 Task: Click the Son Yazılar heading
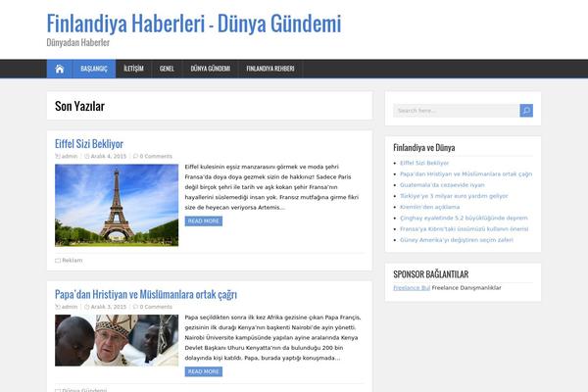click(x=79, y=106)
